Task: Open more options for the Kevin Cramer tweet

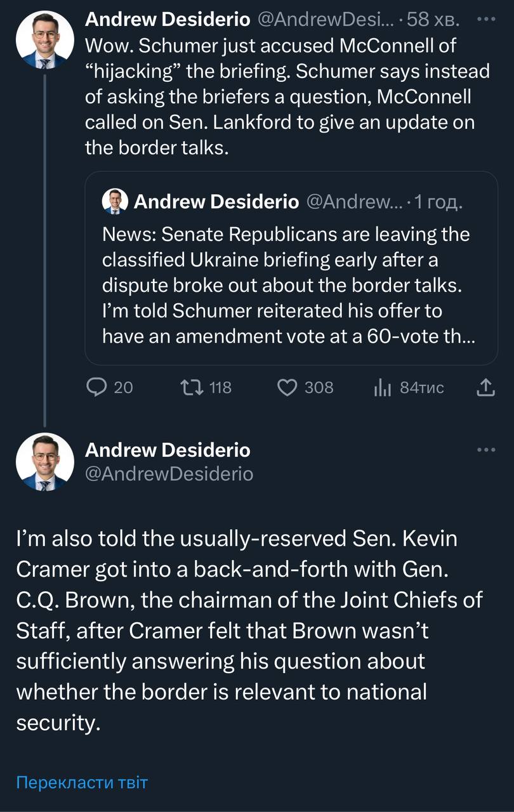Action: [x=485, y=450]
